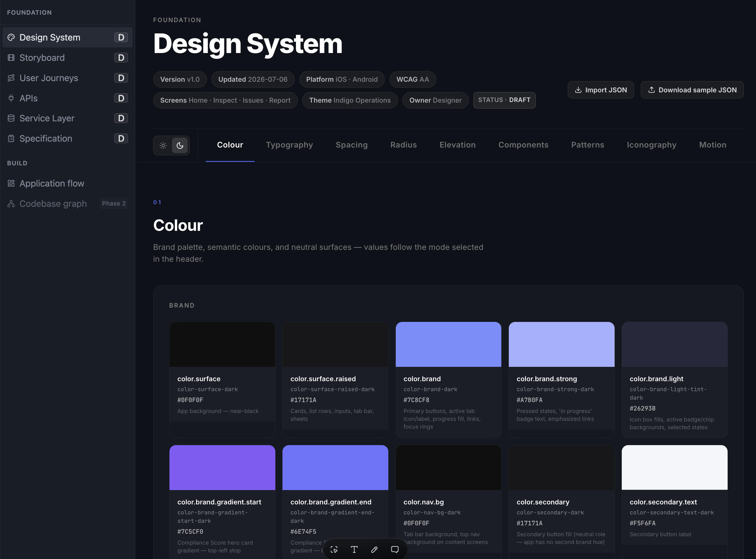Screen dimensions: 756x559
Task: Click the Version v1.0 pill
Action: point(180,80)
